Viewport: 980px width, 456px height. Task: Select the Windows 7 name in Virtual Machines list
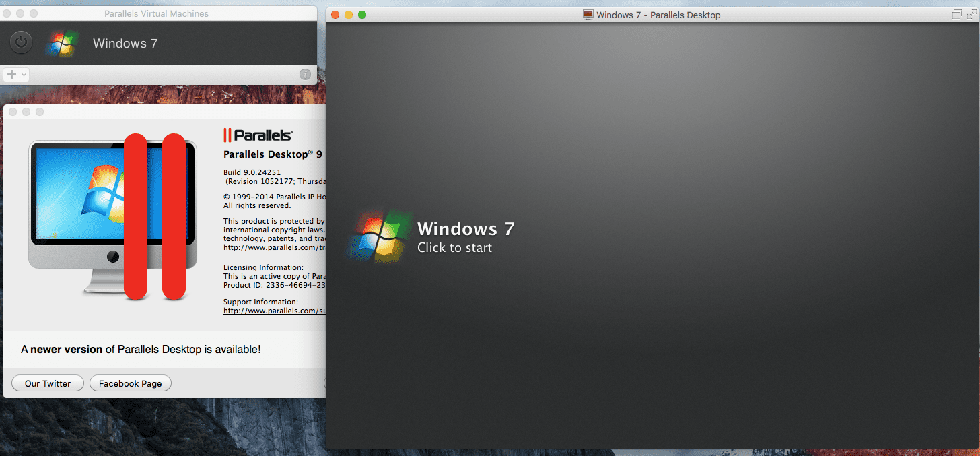(125, 44)
